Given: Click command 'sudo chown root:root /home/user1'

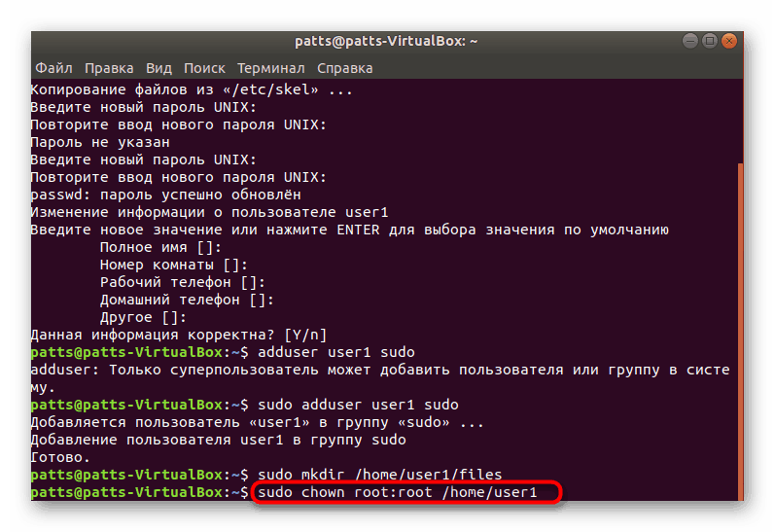Looking at the screenshot, I should tap(398, 492).
